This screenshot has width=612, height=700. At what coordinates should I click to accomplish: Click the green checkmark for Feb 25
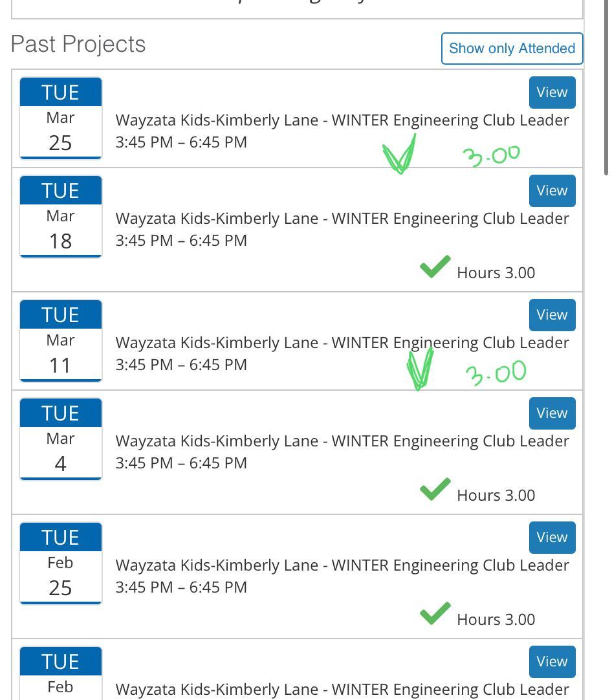point(435,613)
